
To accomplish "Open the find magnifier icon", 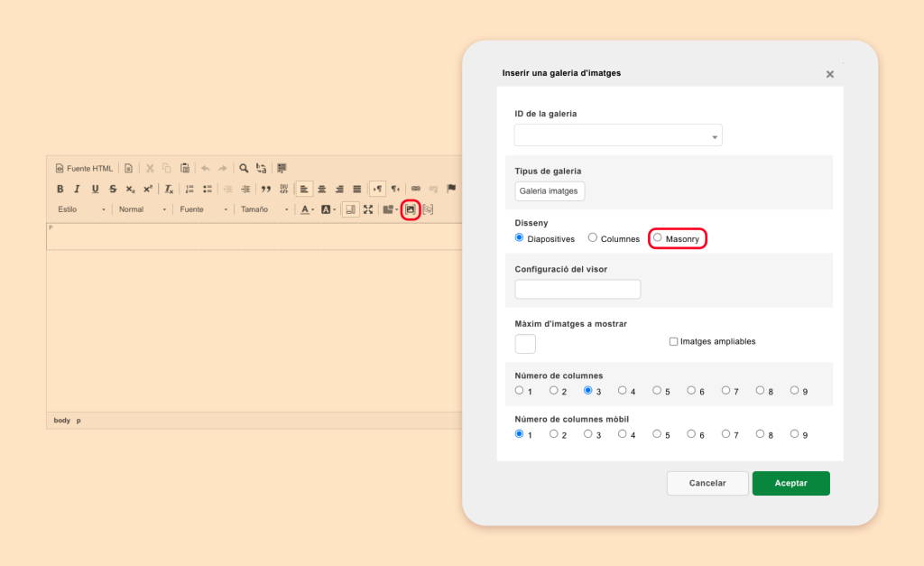I will (x=244, y=168).
